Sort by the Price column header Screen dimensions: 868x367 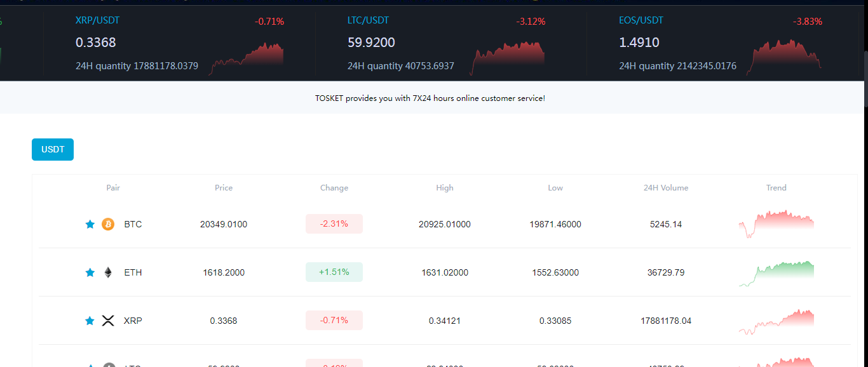pos(224,188)
